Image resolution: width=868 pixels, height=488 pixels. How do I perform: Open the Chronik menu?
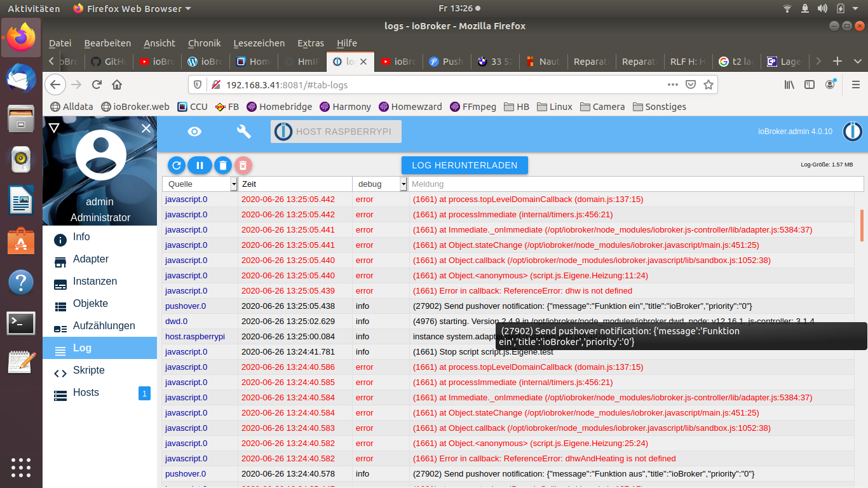205,43
